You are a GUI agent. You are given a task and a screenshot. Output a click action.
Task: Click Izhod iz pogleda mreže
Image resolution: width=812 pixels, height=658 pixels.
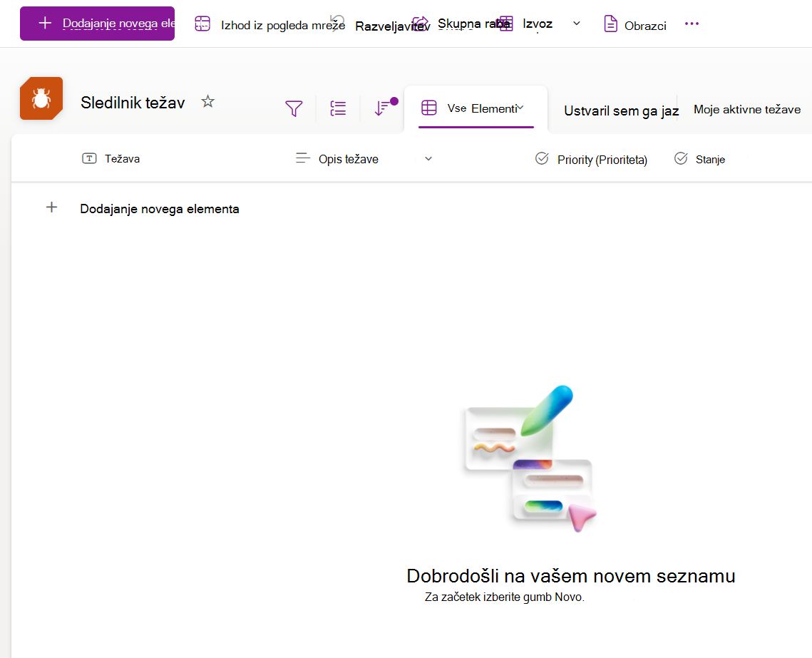coord(283,25)
